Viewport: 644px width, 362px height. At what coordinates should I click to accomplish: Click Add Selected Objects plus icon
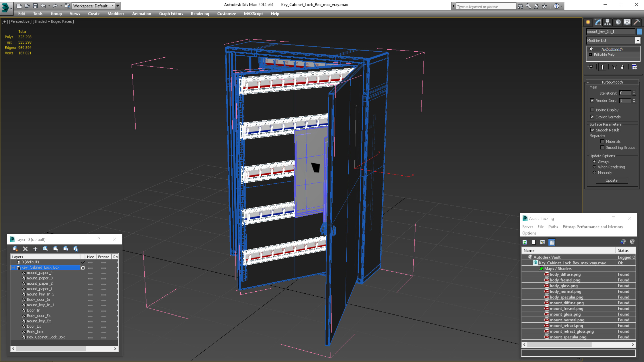click(35, 248)
